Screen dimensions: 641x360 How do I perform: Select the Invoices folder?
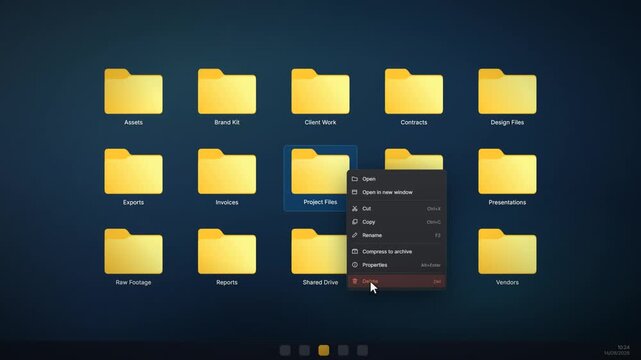tap(227, 177)
